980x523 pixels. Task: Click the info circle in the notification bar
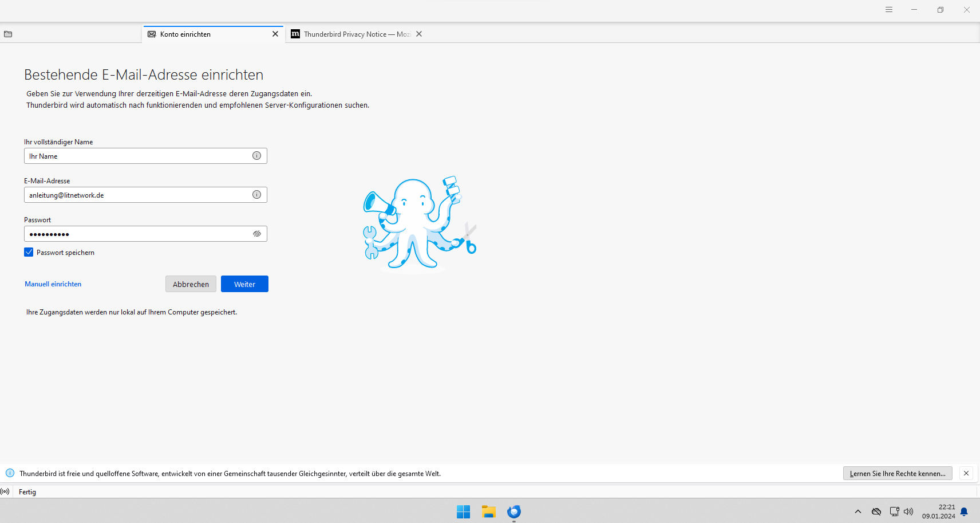click(x=10, y=473)
